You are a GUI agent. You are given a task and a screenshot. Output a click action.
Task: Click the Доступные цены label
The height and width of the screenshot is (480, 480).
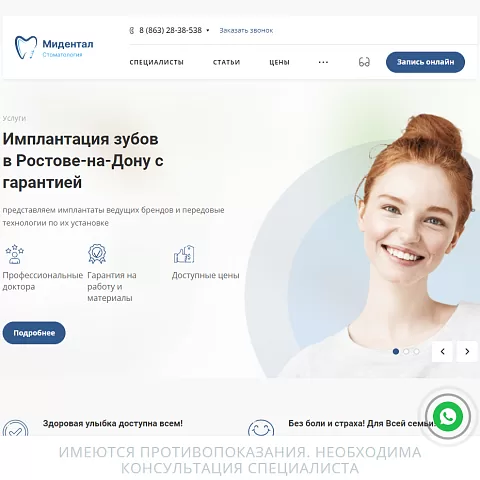tap(206, 275)
